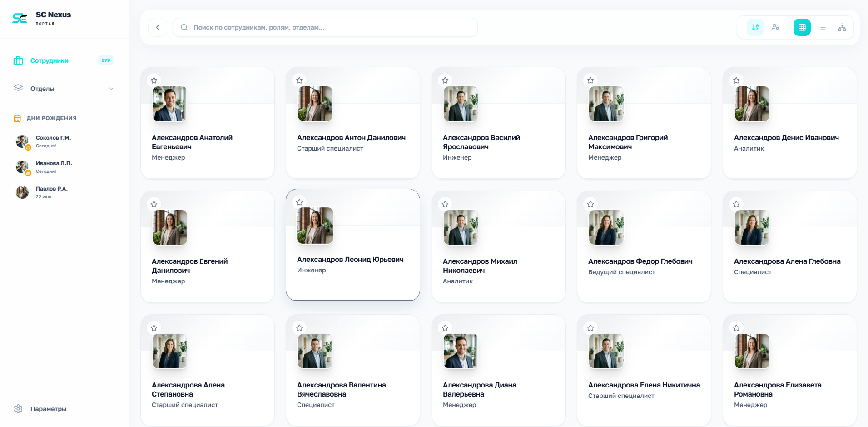Focus the employee search field
The image size is (868, 427).
pos(325,27)
